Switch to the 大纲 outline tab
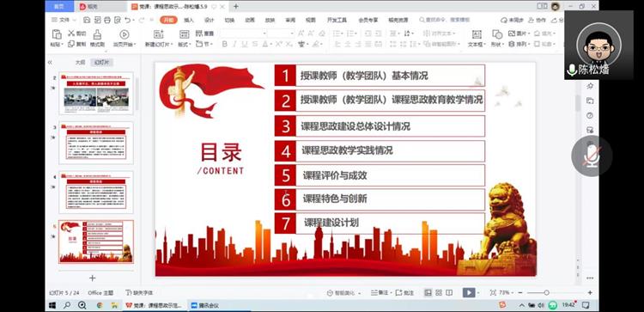644x312 pixels. [80, 63]
